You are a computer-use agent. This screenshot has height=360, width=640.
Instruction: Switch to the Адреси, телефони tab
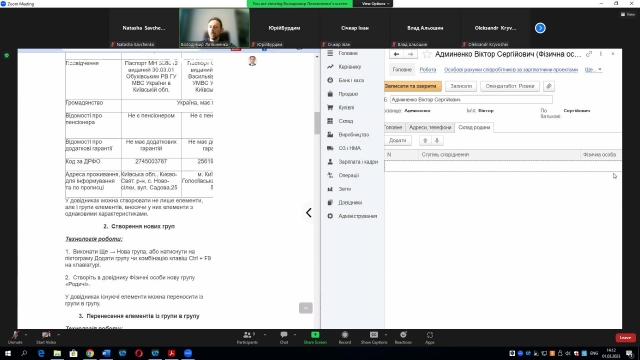point(430,127)
